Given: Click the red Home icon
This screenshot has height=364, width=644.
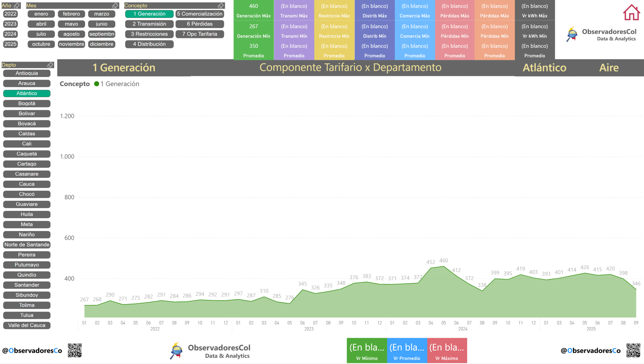Looking at the screenshot, I should pos(631,13).
